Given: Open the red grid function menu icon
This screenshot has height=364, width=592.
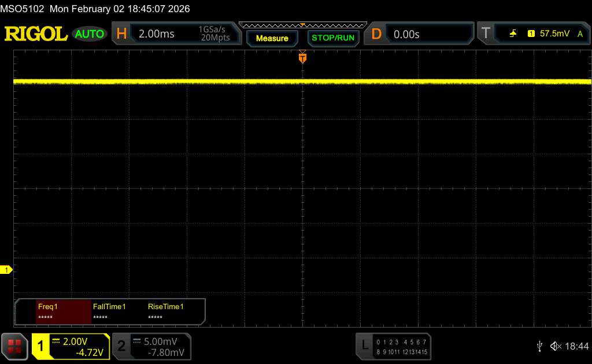Looking at the screenshot, I should [15, 346].
